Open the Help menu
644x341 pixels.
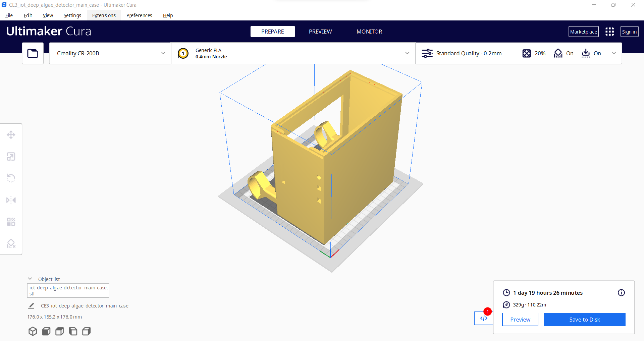point(168,15)
